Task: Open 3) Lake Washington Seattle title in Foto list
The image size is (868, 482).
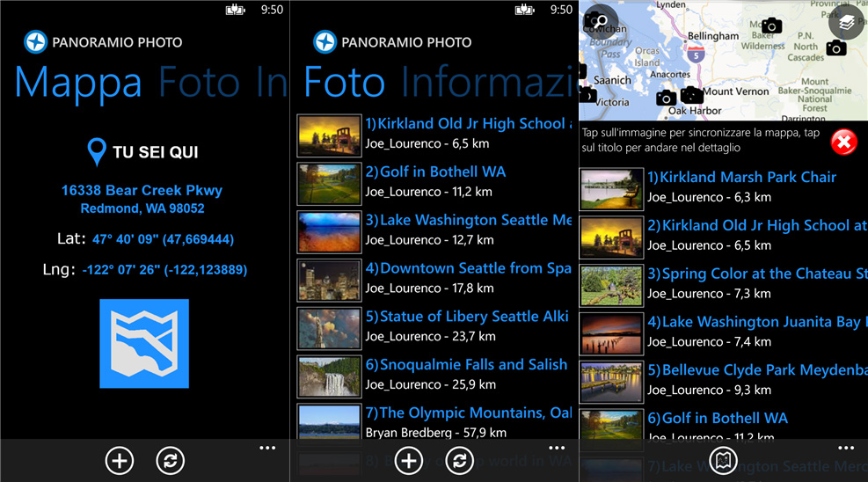Action: point(469,220)
